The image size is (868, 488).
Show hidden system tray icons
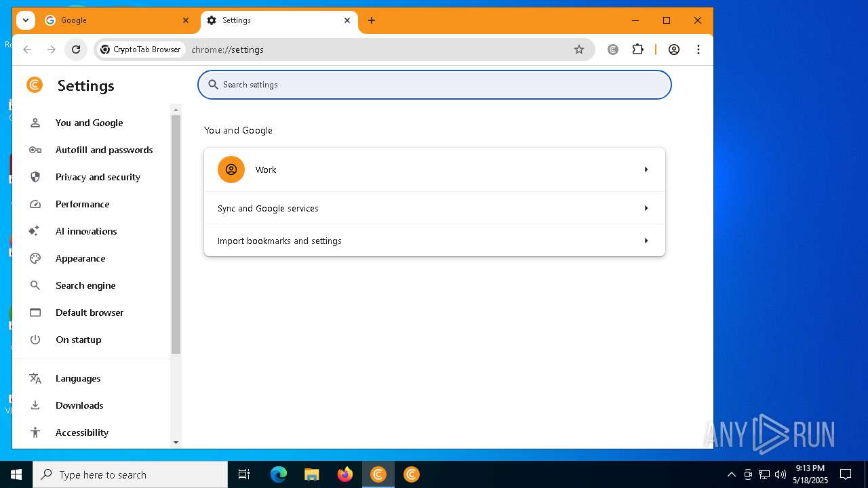(x=731, y=474)
